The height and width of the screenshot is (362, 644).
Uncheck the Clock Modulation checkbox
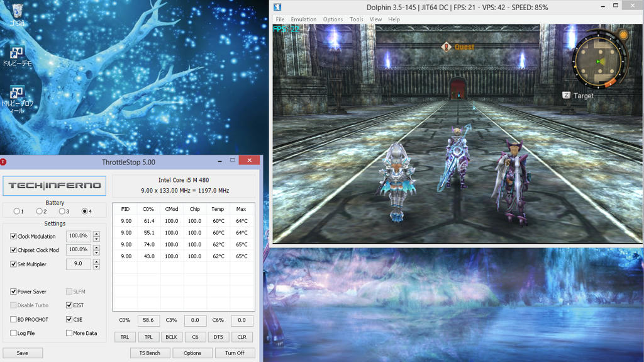pyautogui.click(x=14, y=237)
